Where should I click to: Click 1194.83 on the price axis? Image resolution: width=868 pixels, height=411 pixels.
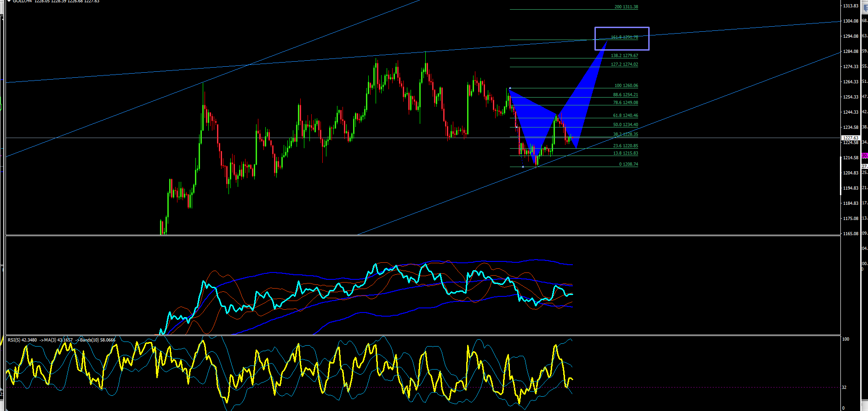point(851,188)
